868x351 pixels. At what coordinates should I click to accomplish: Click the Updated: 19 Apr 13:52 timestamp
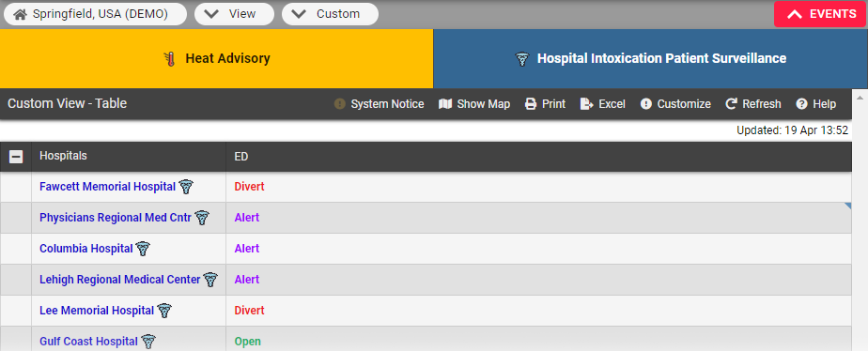[792, 131]
